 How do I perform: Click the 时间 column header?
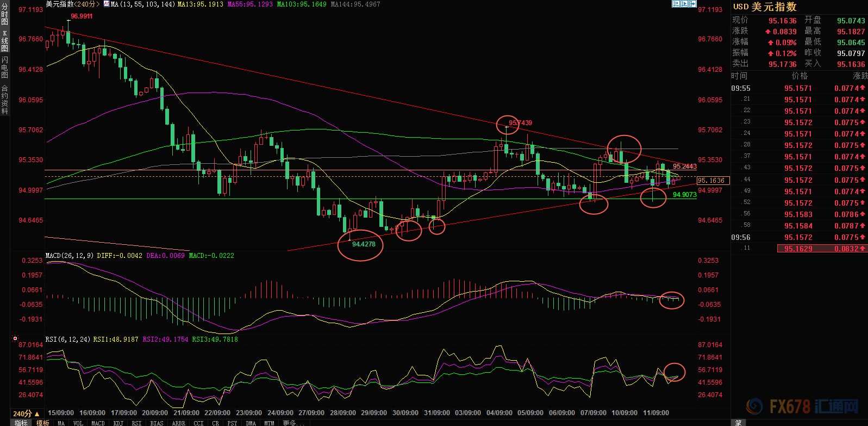(739, 76)
